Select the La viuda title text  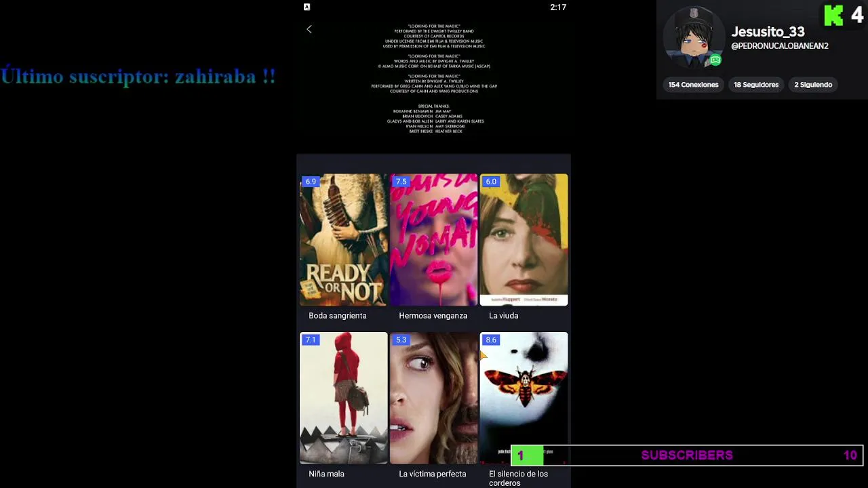pyautogui.click(x=504, y=316)
